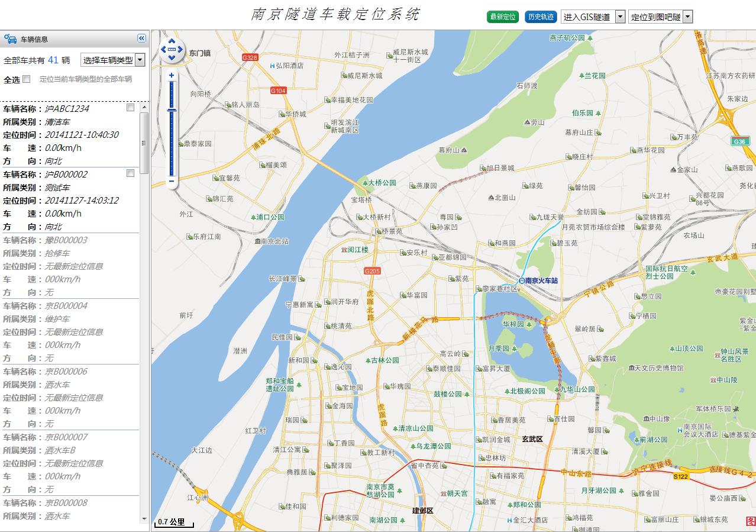Pan the map down with the south arrow

pos(172,58)
